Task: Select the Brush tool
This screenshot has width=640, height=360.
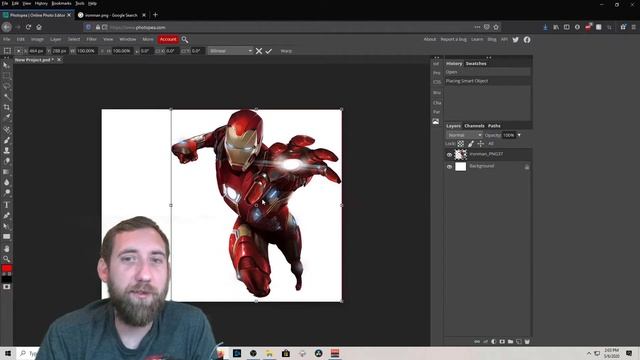Action: pos(7,140)
